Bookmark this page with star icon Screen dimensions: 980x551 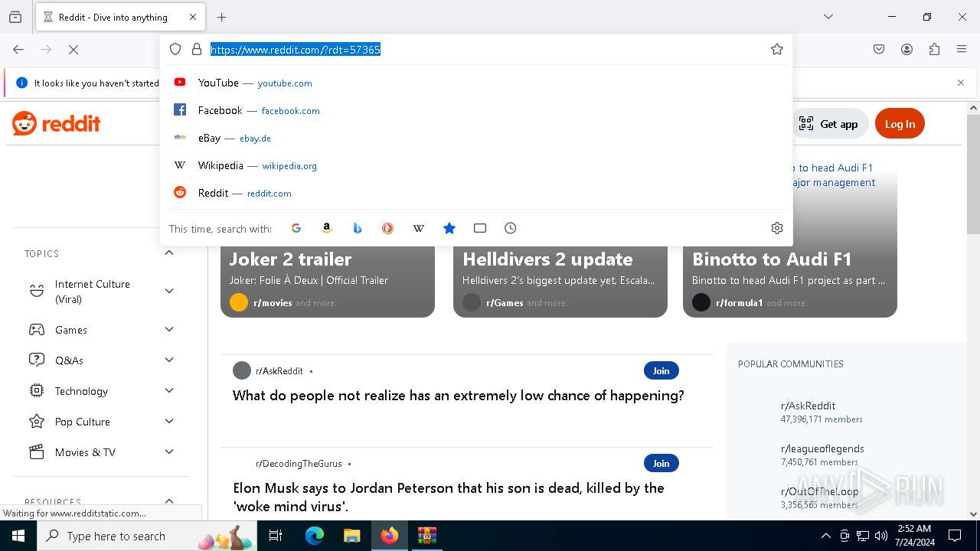777,49
